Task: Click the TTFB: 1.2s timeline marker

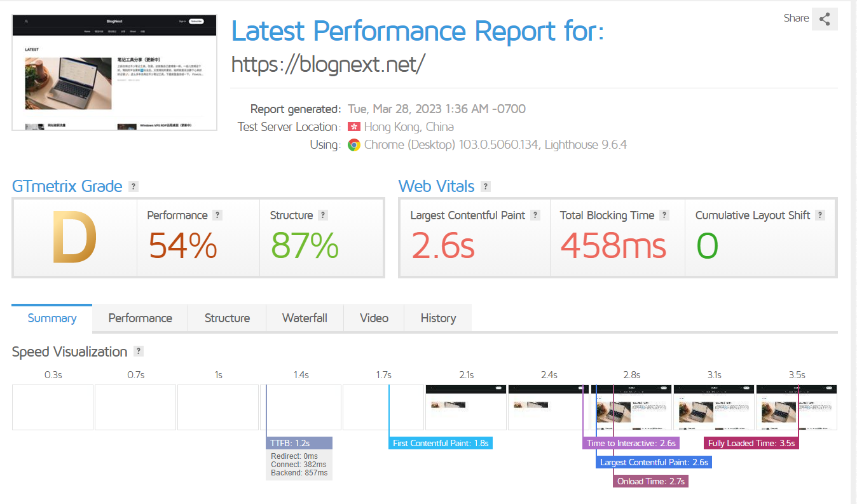Action: [x=299, y=443]
